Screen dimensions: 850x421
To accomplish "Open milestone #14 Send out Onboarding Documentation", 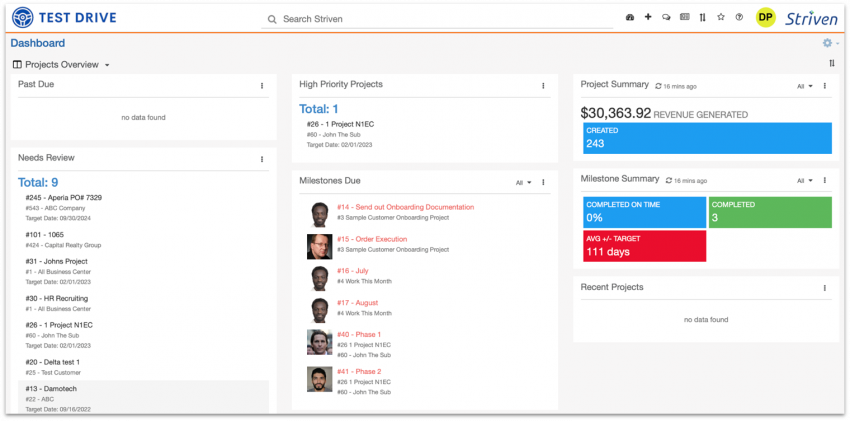I will 404,207.
